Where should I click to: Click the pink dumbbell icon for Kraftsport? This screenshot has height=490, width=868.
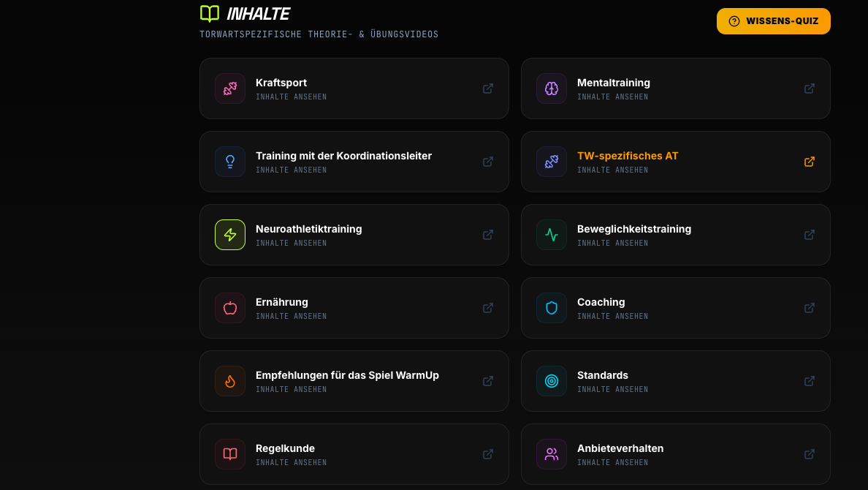[x=229, y=88]
